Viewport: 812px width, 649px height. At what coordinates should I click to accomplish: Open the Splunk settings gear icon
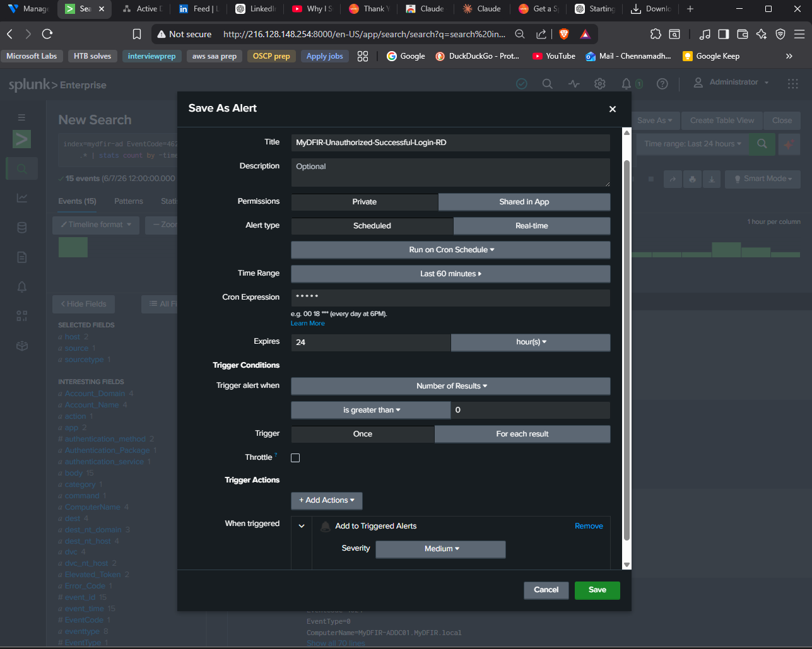click(600, 84)
